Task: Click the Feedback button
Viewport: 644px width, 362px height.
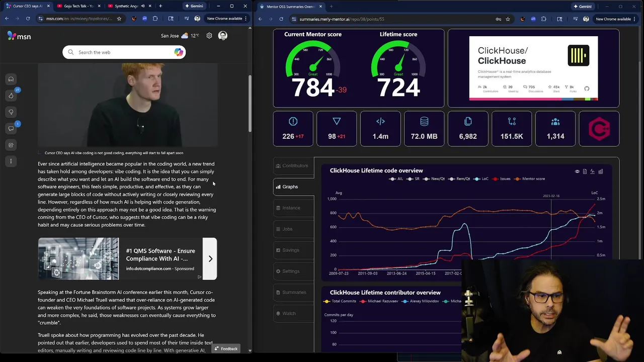Action: (225, 348)
